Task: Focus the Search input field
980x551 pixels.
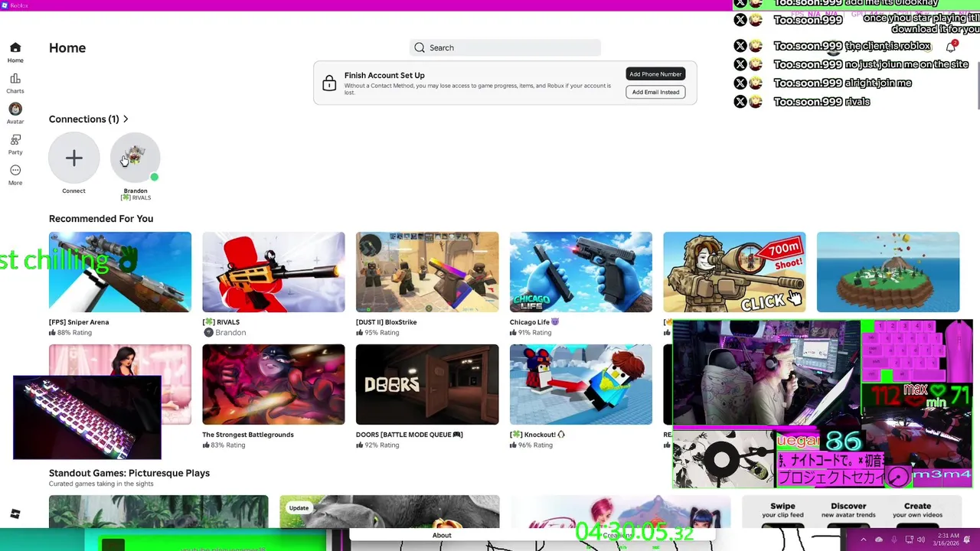Action: (x=505, y=47)
